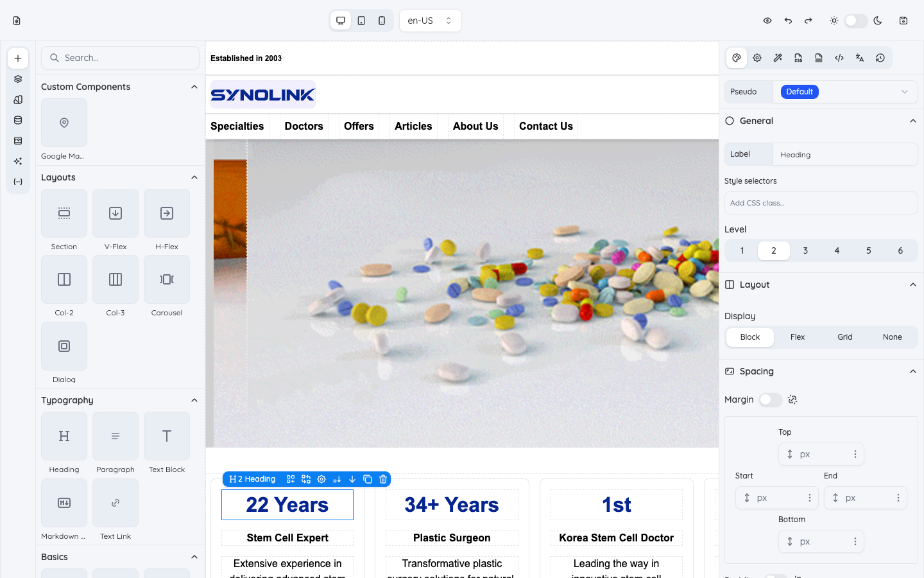Screen dimensions: 924x578
Task: Click Doctors in site navigation
Action: (x=304, y=126)
